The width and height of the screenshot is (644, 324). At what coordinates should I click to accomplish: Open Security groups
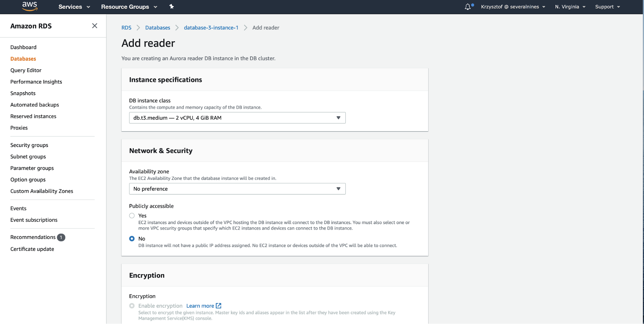click(x=29, y=145)
